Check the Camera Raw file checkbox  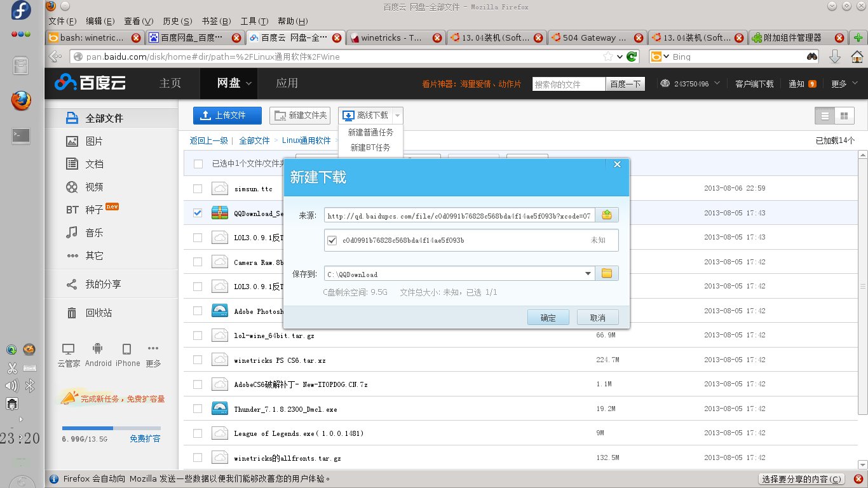pyautogui.click(x=198, y=262)
